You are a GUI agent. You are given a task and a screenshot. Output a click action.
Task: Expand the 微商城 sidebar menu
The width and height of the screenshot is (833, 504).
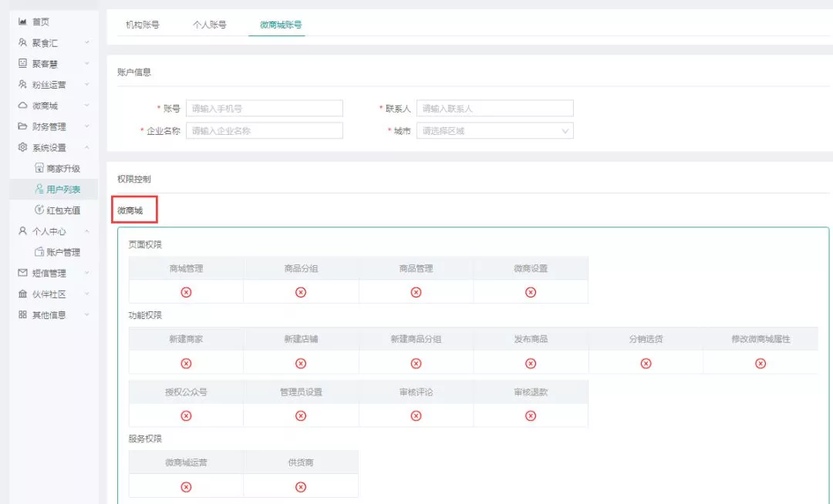pos(45,106)
